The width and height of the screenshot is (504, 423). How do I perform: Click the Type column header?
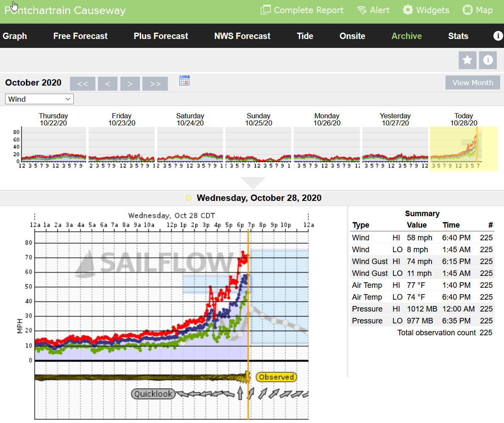[361, 225]
